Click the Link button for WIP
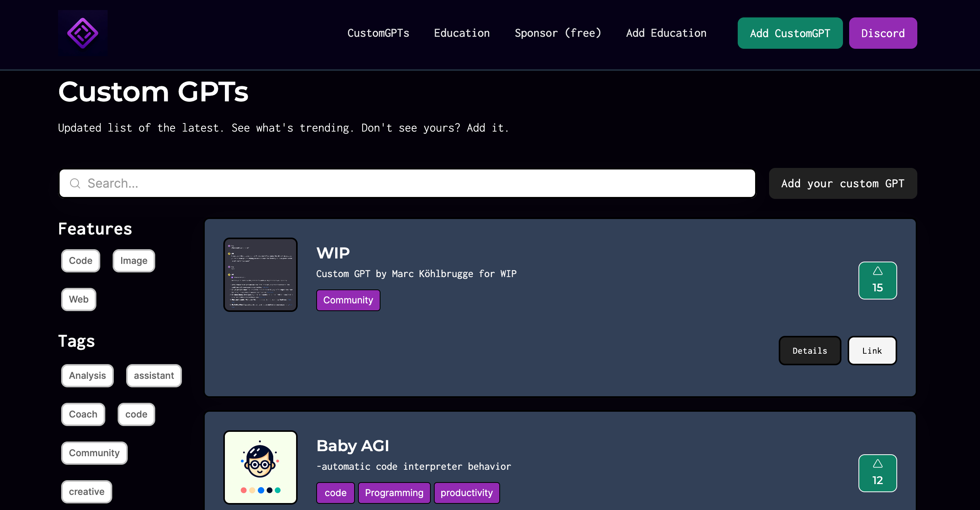980x510 pixels. click(872, 351)
